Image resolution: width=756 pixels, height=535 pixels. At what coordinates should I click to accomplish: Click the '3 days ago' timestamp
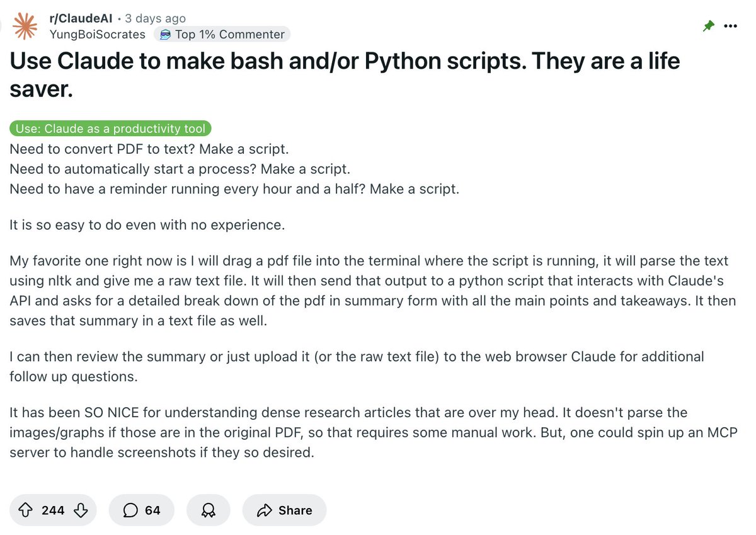pyautogui.click(x=155, y=18)
